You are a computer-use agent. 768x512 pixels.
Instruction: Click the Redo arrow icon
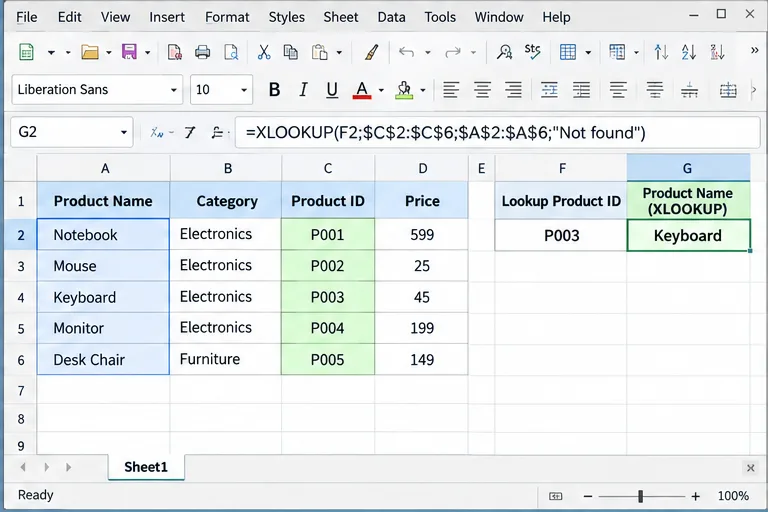pos(453,52)
